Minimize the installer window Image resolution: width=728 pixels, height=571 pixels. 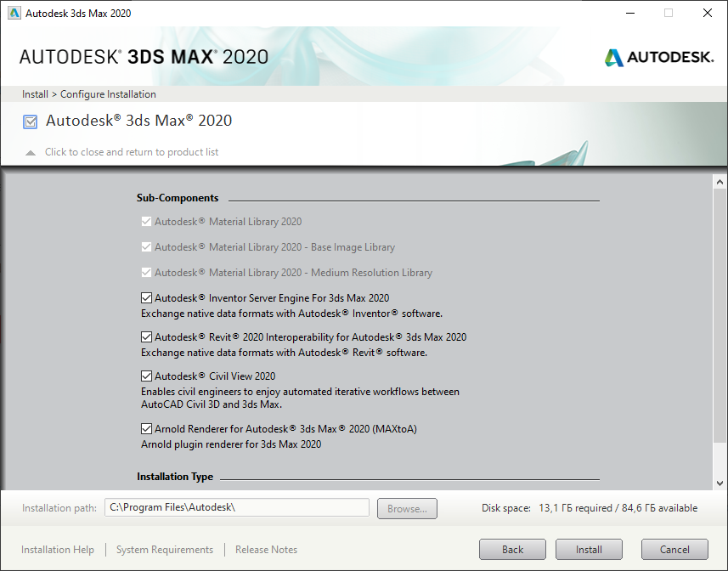[630, 13]
